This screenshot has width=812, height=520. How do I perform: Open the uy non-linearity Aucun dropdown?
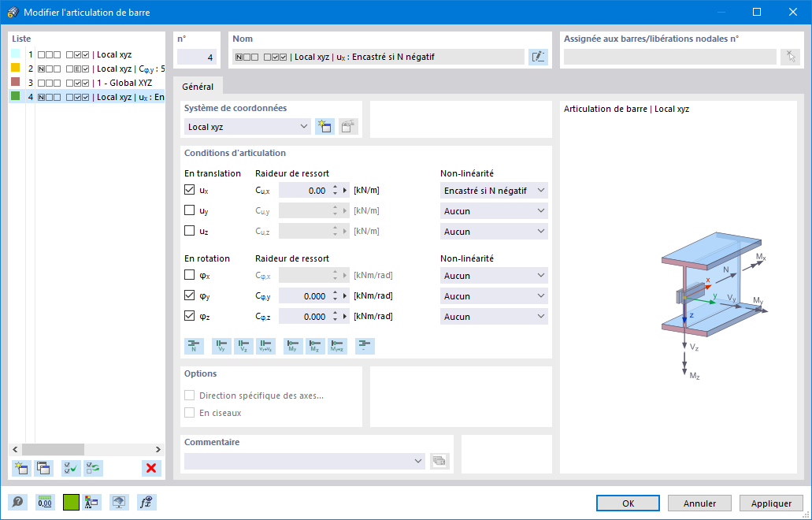[x=494, y=211]
